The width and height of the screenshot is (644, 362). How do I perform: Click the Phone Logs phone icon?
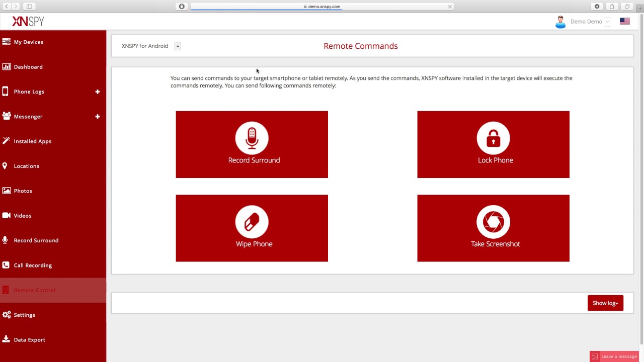(5, 92)
